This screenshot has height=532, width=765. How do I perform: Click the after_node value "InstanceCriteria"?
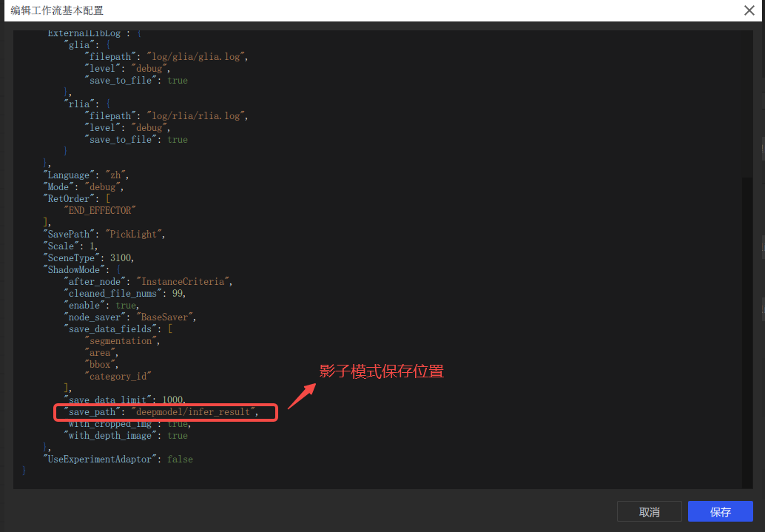185,282
